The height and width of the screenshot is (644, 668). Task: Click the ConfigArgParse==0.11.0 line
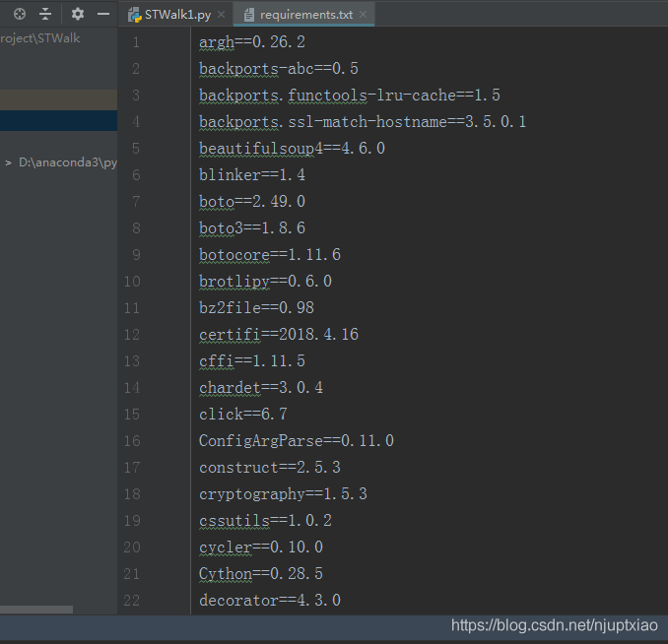point(297,441)
